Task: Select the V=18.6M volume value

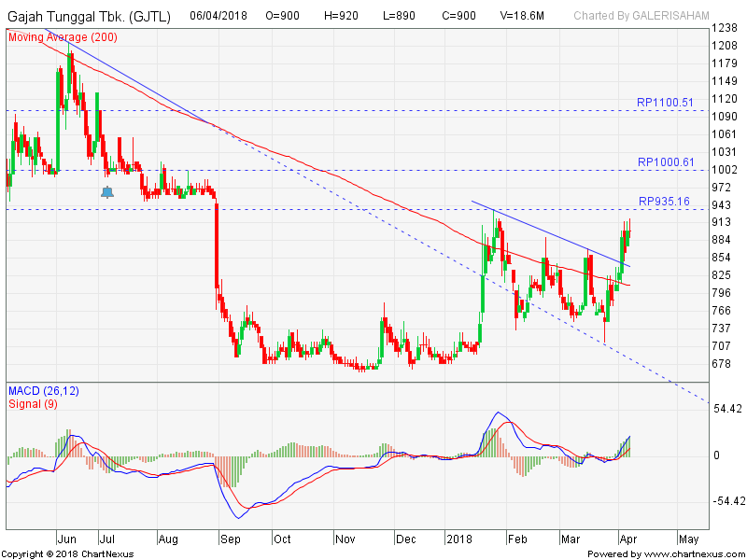Action: [523, 16]
